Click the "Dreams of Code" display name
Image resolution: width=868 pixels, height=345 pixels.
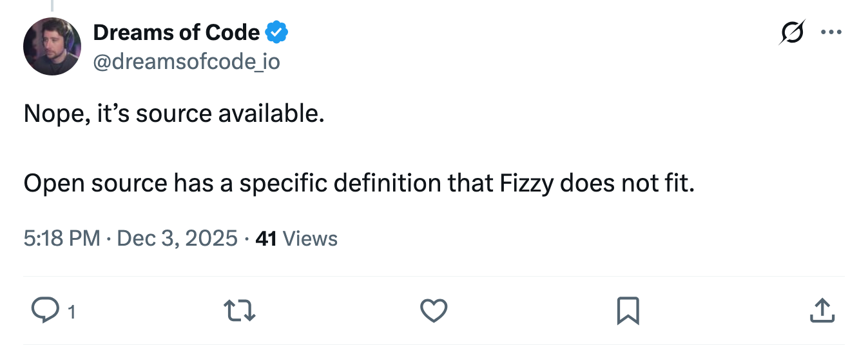tap(176, 32)
